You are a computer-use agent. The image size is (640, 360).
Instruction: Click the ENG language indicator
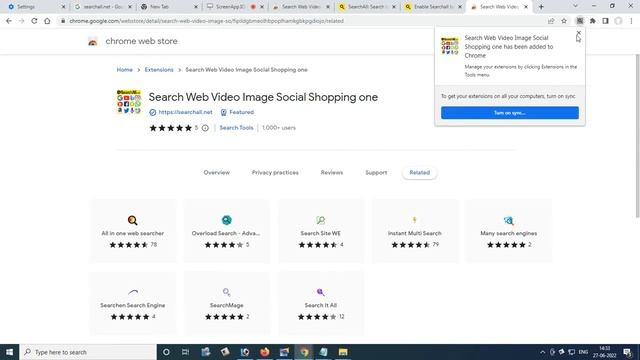coord(583,352)
